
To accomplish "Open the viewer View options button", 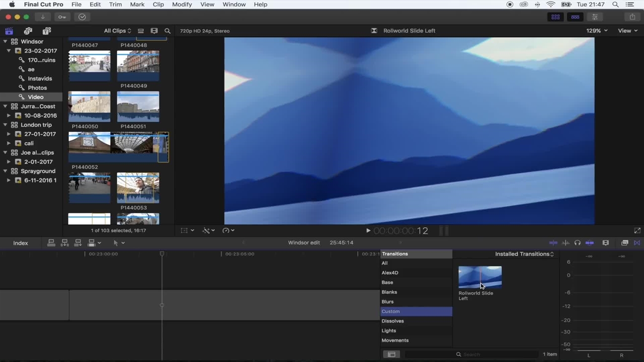I will click(x=627, y=31).
